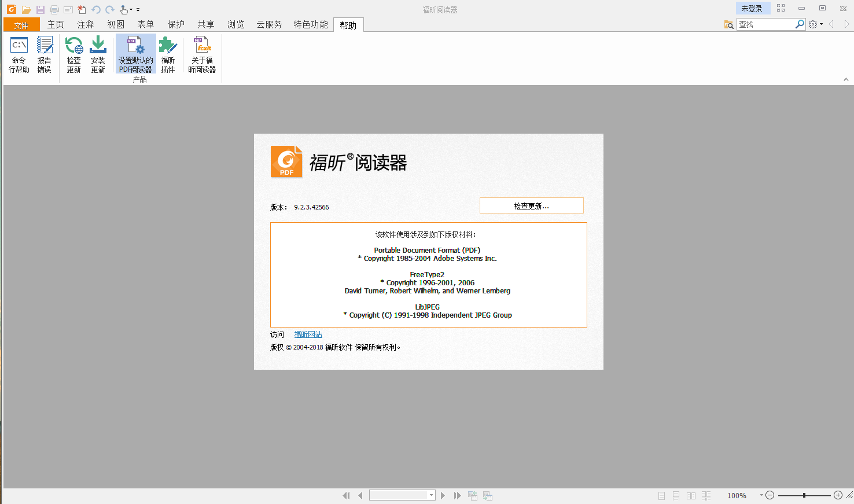
Task: Click the page number input box
Action: (399, 495)
